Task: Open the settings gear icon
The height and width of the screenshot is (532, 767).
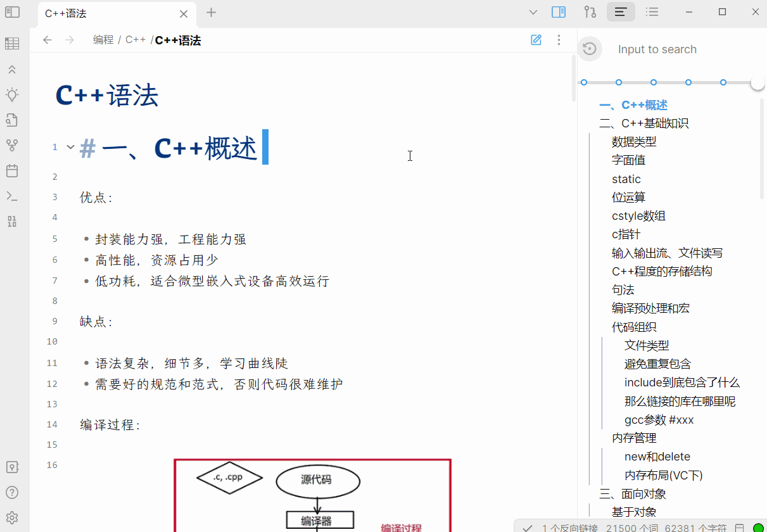Action: pyautogui.click(x=12, y=517)
